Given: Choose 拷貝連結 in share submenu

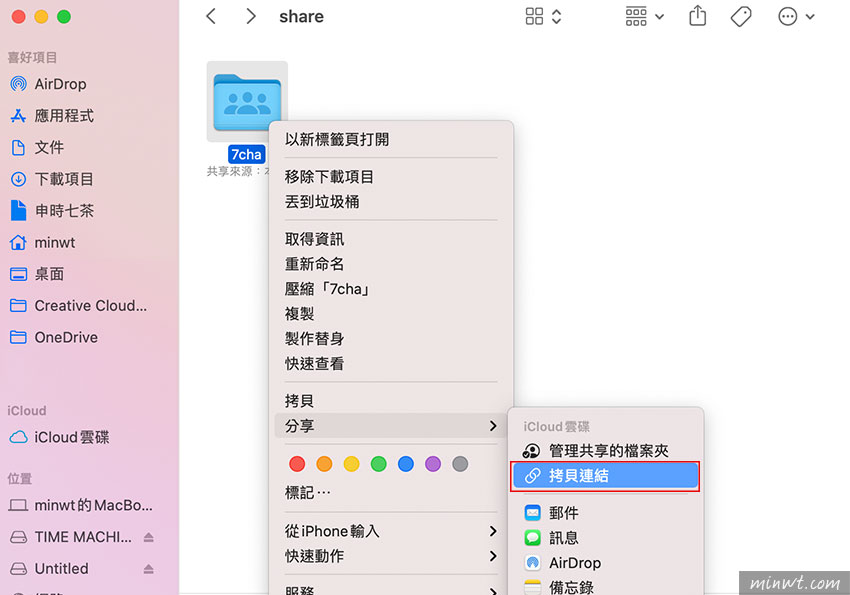Looking at the screenshot, I should 606,476.
